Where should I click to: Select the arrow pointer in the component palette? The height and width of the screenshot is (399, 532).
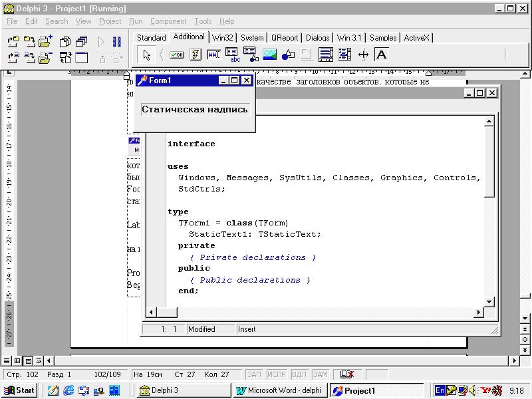(x=146, y=55)
